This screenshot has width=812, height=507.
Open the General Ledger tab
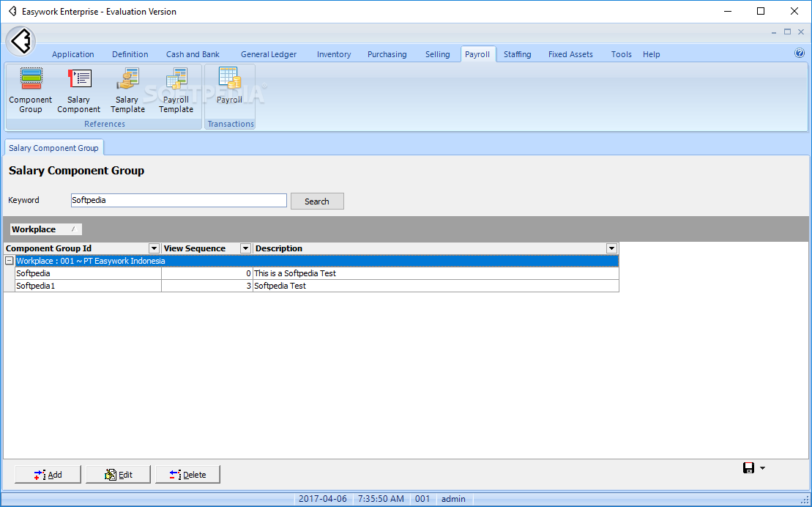pyautogui.click(x=269, y=54)
